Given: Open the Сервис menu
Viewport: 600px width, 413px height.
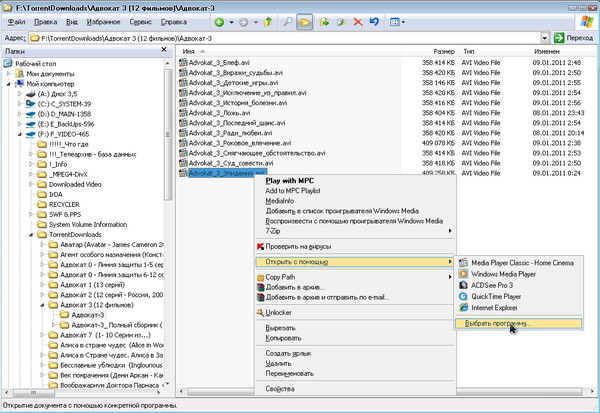Looking at the screenshot, I should 140,22.
